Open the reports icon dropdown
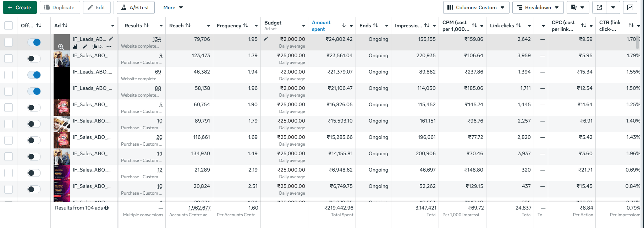 [578, 7]
